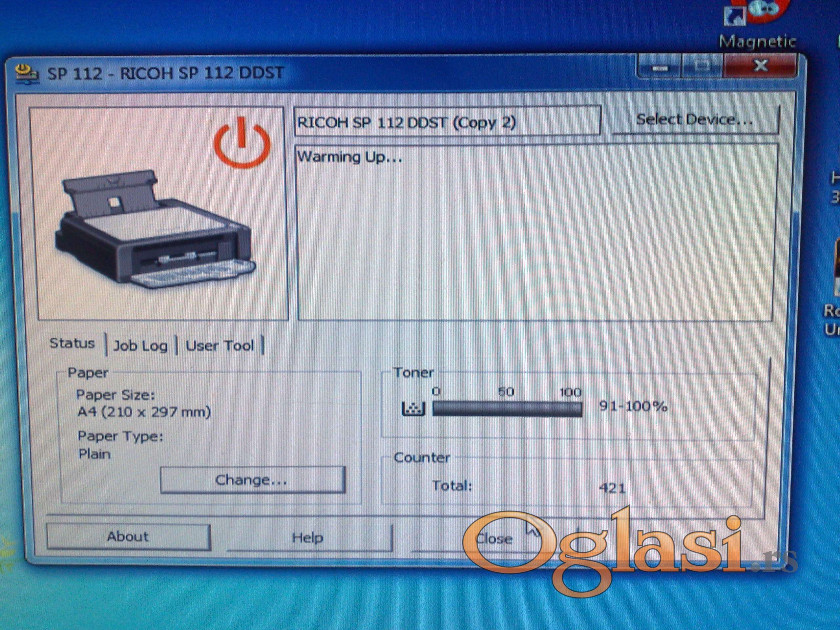Click the Warming Up... status message
Screen dimensions: 840x630
pyautogui.click(x=349, y=157)
